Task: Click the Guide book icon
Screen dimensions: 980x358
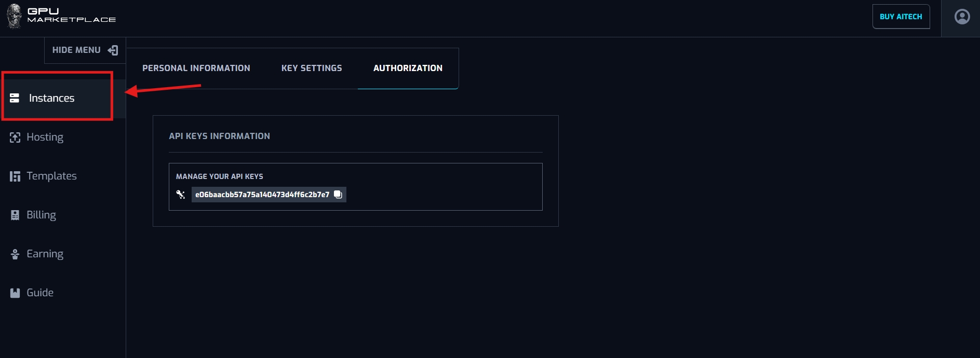Action: [15, 293]
